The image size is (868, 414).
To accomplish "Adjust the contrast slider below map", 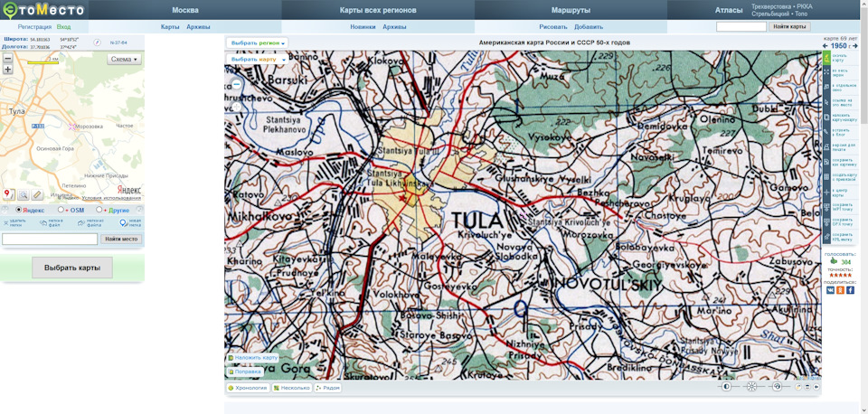I will coord(726,386).
